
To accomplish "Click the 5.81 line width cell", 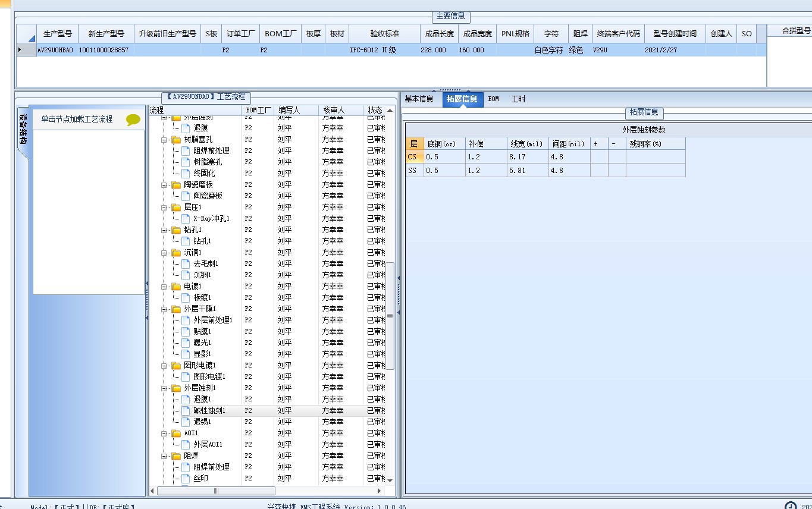I will [528, 171].
